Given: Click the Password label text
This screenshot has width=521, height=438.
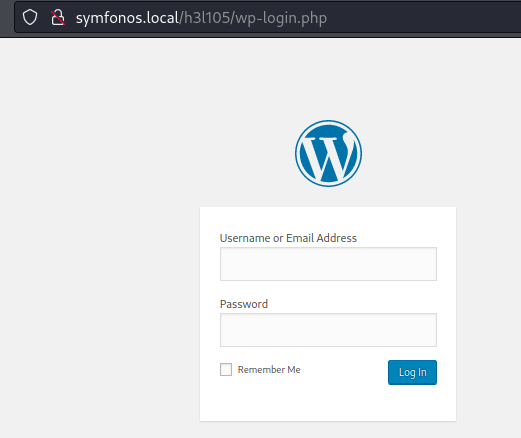Looking at the screenshot, I should tap(244, 304).
